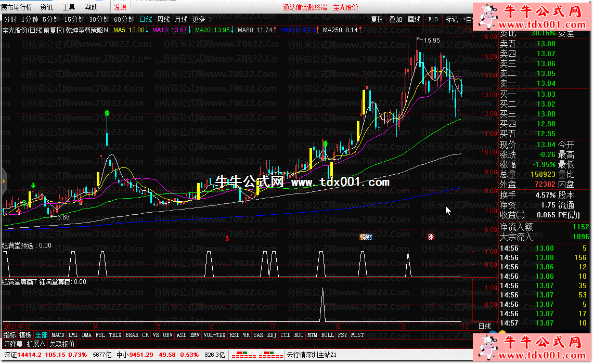Click the red S marker below chart
This screenshot has height=364, width=594.
coord(227,238)
